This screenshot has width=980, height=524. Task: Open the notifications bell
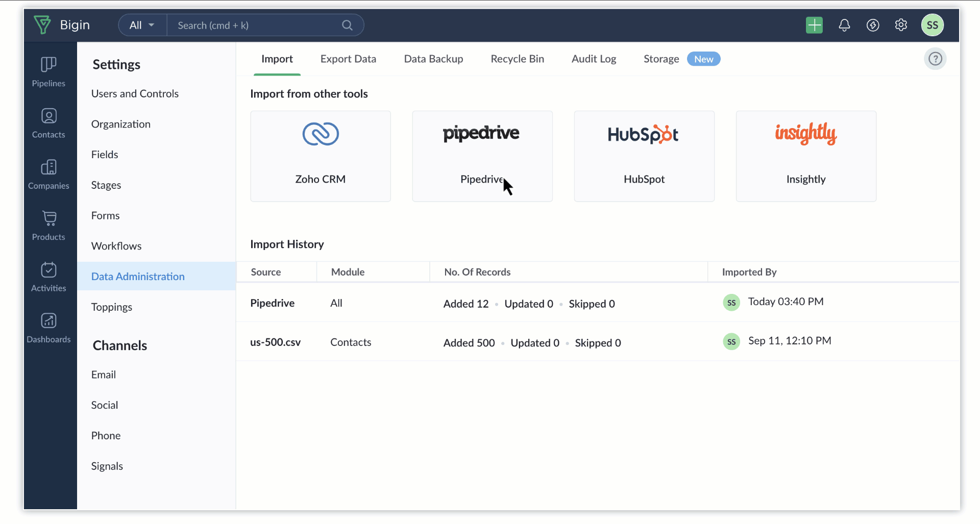coord(844,25)
